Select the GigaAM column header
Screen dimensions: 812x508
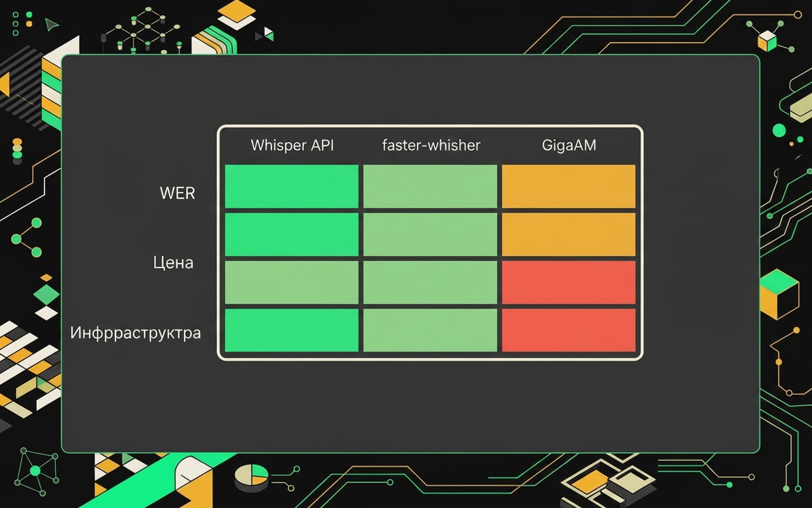pos(569,145)
